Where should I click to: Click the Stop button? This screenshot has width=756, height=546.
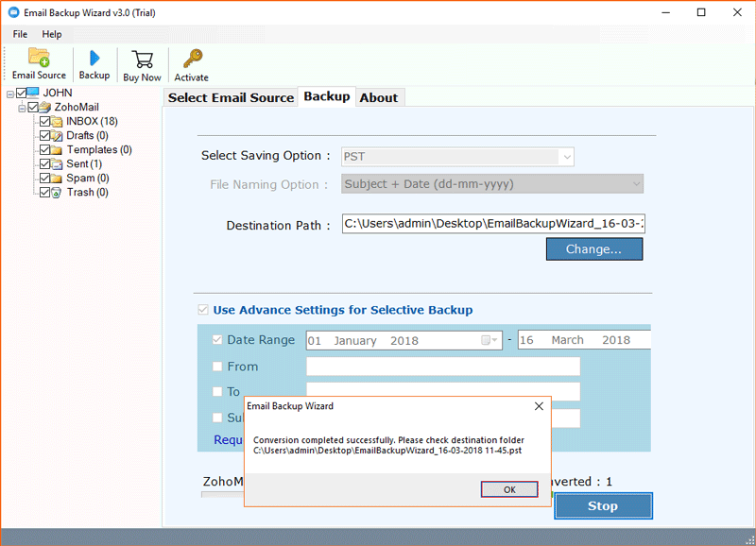coord(603,505)
